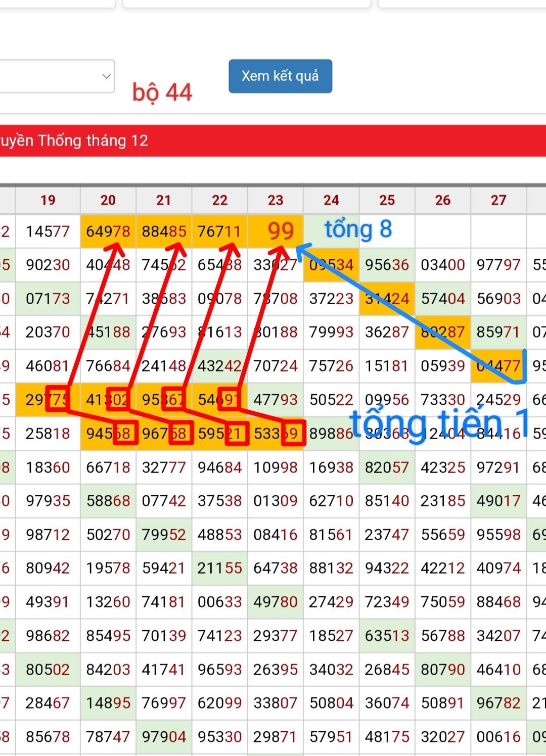Click the Xem kết quả button
Image resolution: width=546 pixels, height=756 pixels.
280,76
